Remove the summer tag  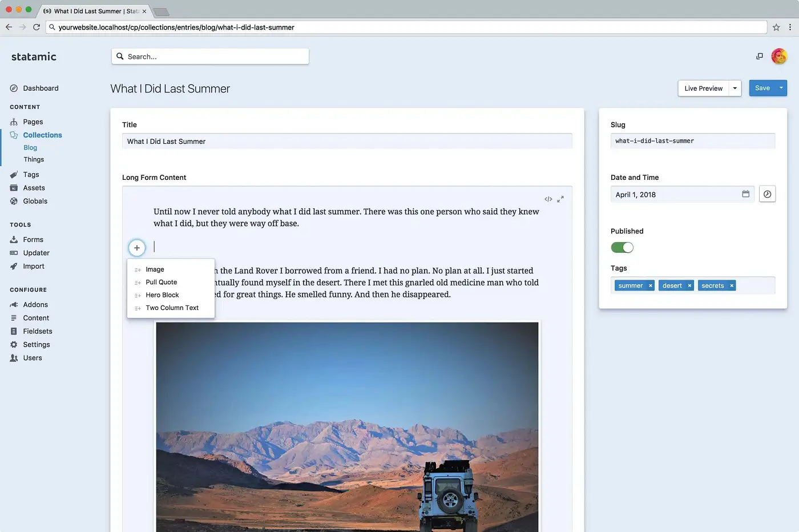[650, 286]
